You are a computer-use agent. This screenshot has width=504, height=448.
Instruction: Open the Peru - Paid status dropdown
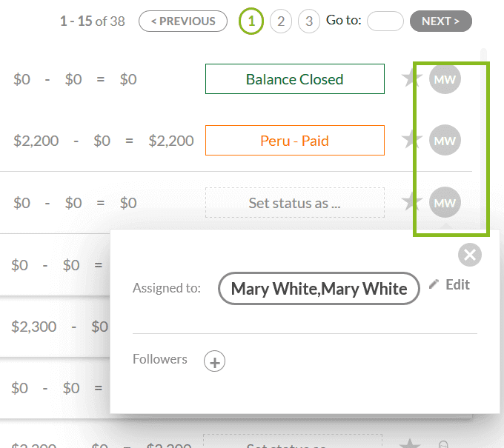295,141
